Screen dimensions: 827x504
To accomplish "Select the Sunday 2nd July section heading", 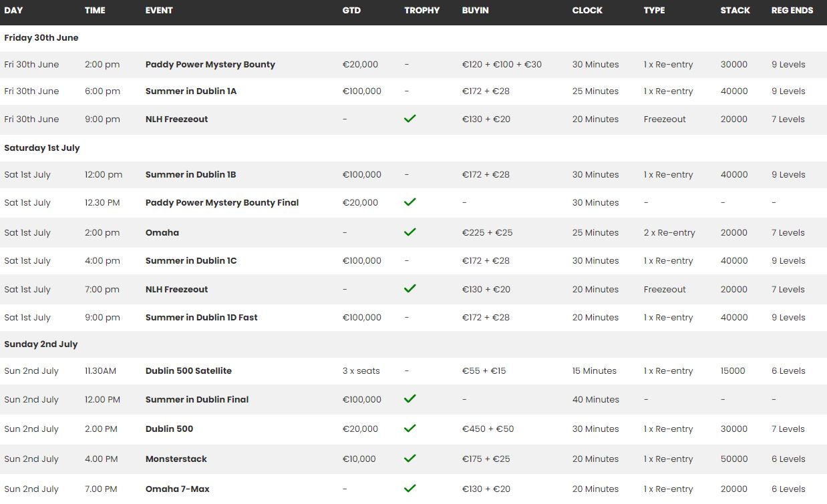I will 41,344.
